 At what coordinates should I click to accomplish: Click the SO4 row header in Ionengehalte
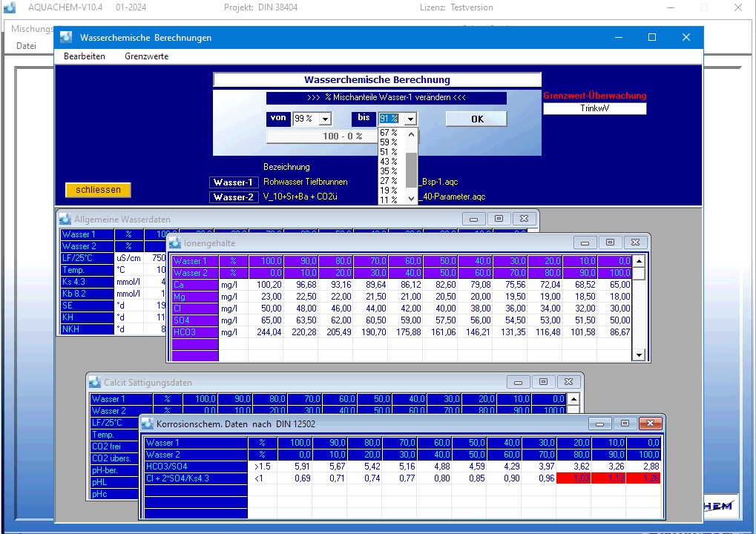tap(195, 320)
